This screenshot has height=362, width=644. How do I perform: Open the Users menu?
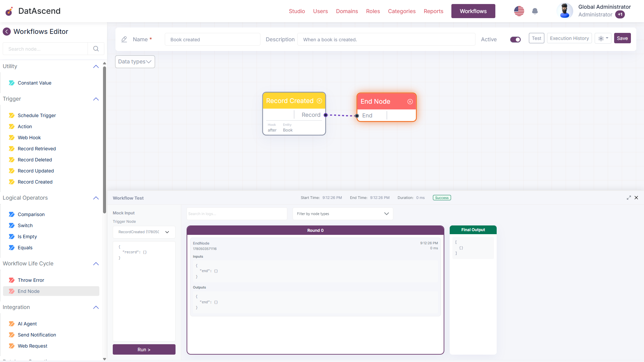tap(320, 11)
